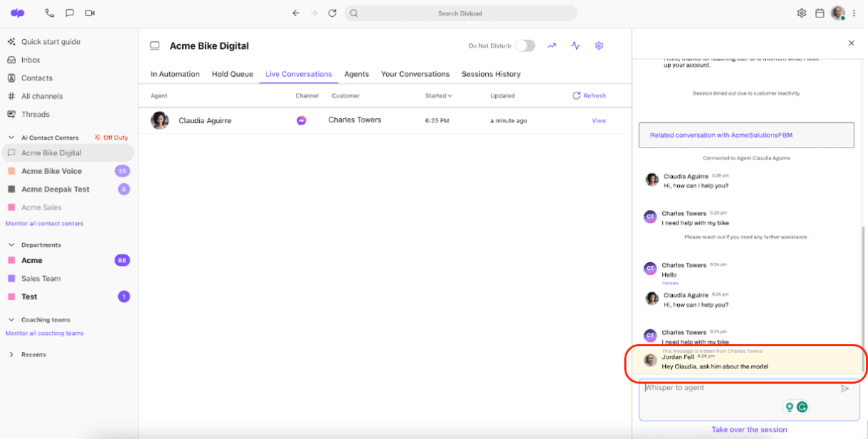
Task: Open the settings gear in top right
Action: pyautogui.click(x=802, y=13)
